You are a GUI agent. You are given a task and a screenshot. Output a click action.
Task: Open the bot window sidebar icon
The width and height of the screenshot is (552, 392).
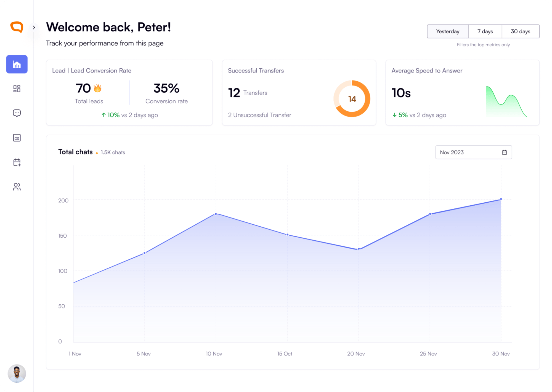pos(17,138)
